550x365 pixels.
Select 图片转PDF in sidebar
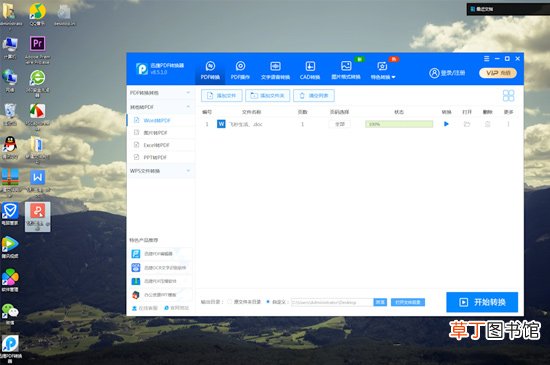pos(160,133)
